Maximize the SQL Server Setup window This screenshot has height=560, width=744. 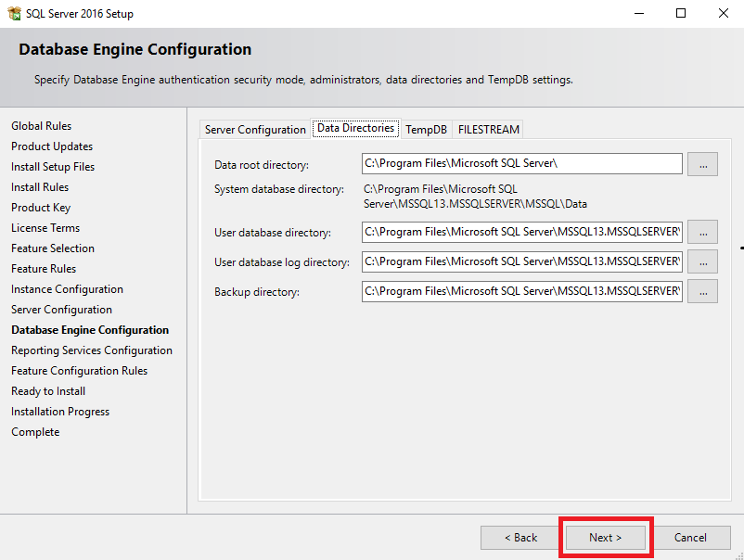click(x=680, y=13)
